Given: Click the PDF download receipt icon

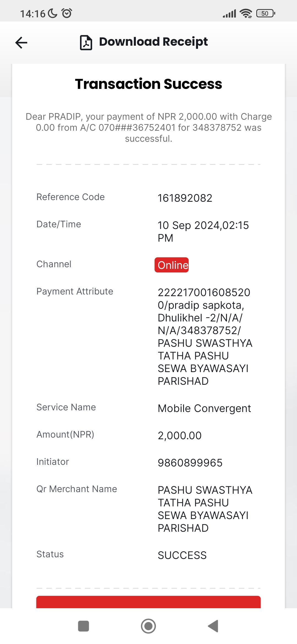Looking at the screenshot, I should tap(86, 42).
